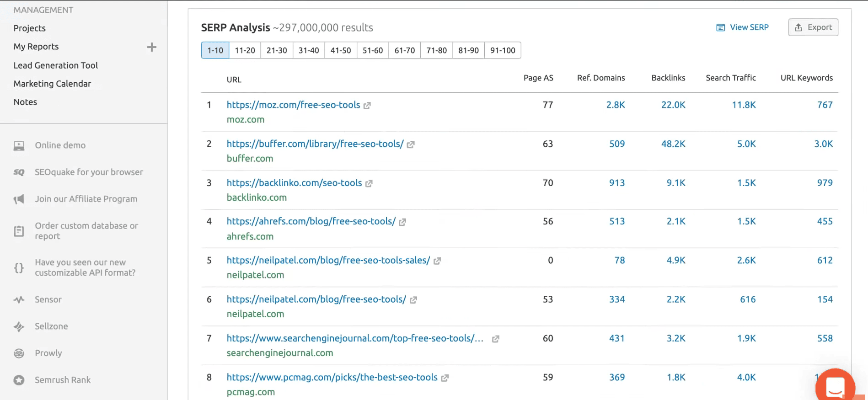Click the 11.8K search traffic value

(x=744, y=105)
